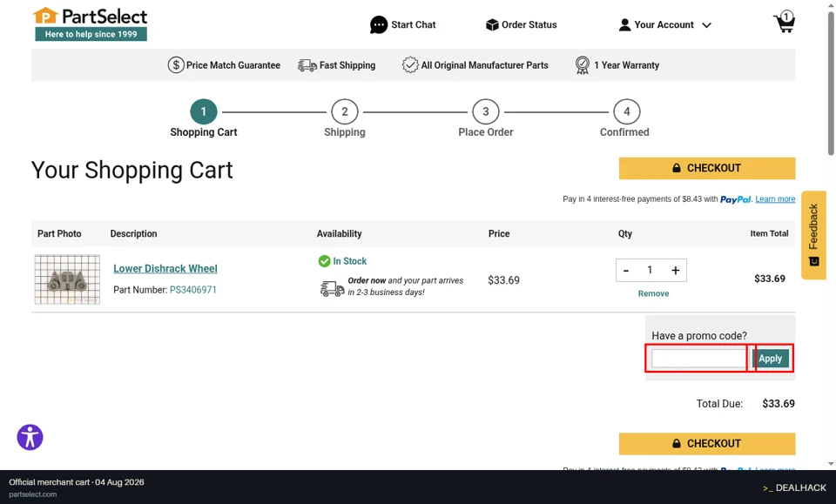
Task: Select step 2 Shipping circle
Action: [345, 112]
